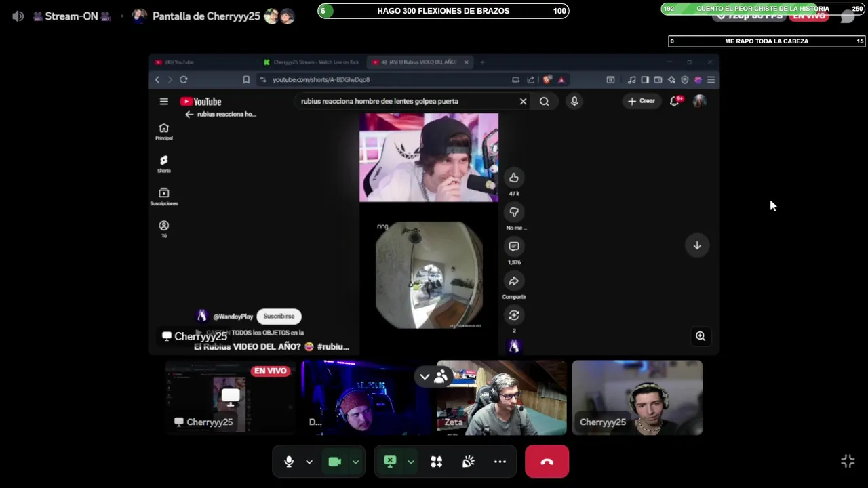Open Suscripciones in YouTube sidebar
868x488 pixels.
click(163, 197)
